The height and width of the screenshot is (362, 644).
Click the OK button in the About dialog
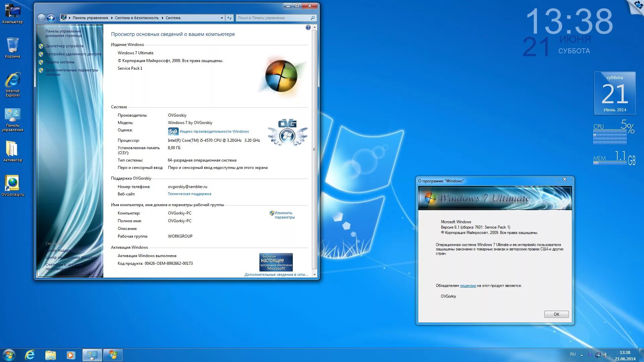[556, 314]
